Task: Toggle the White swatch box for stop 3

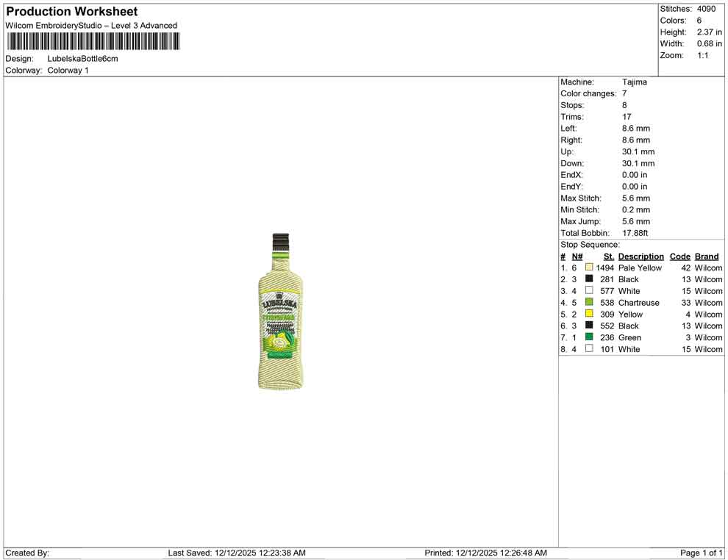Action: [589, 290]
